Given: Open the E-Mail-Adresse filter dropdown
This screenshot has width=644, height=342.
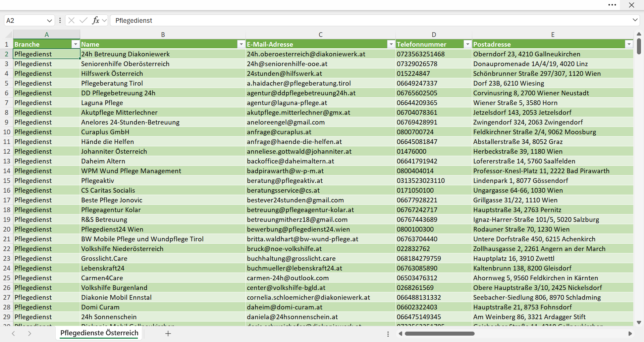Looking at the screenshot, I should click(391, 44).
